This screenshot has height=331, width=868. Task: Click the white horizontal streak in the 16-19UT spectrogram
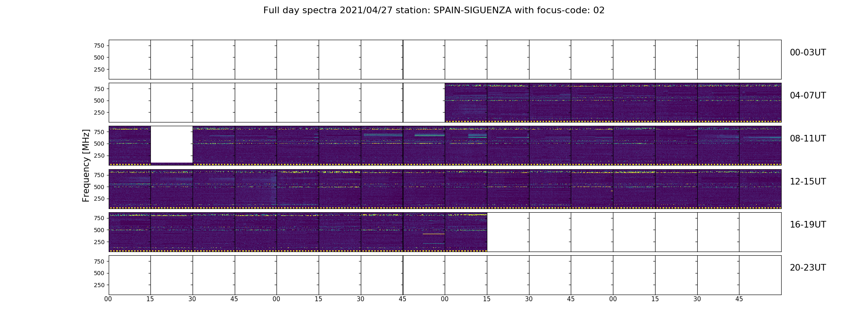(x=434, y=234)
